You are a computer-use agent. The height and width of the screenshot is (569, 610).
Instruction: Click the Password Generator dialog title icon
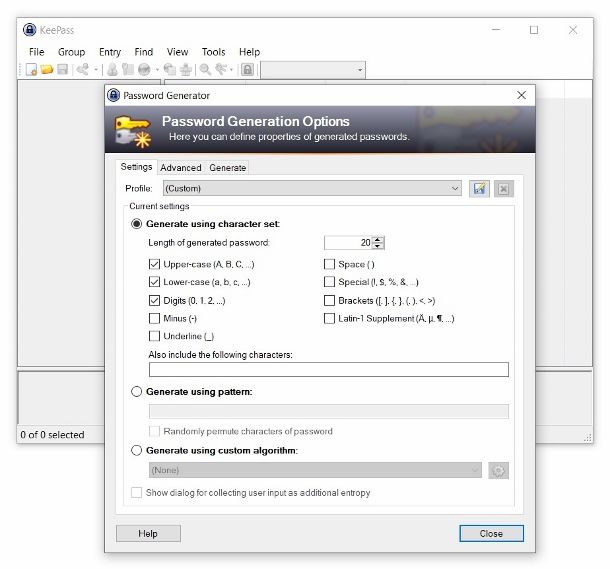coord(114,95)
